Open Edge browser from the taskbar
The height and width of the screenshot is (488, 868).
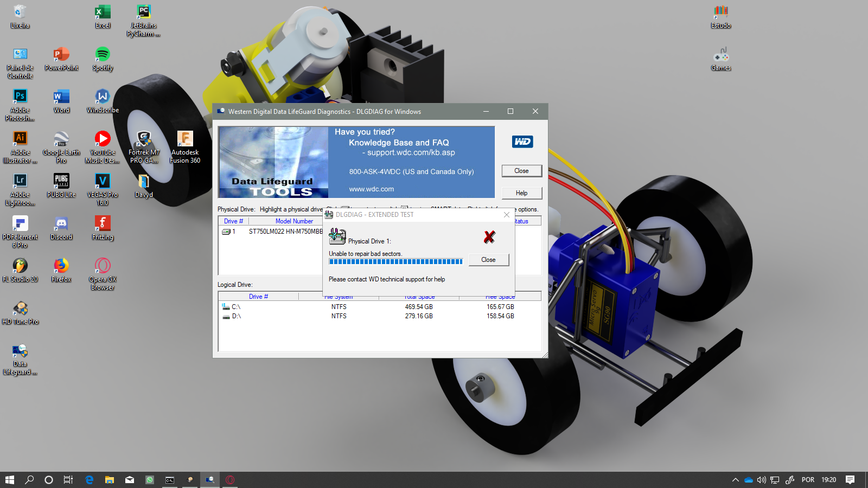89,480
